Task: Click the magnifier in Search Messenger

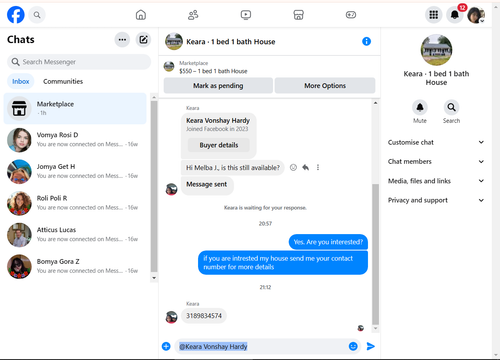Action: tap(15, 62)
